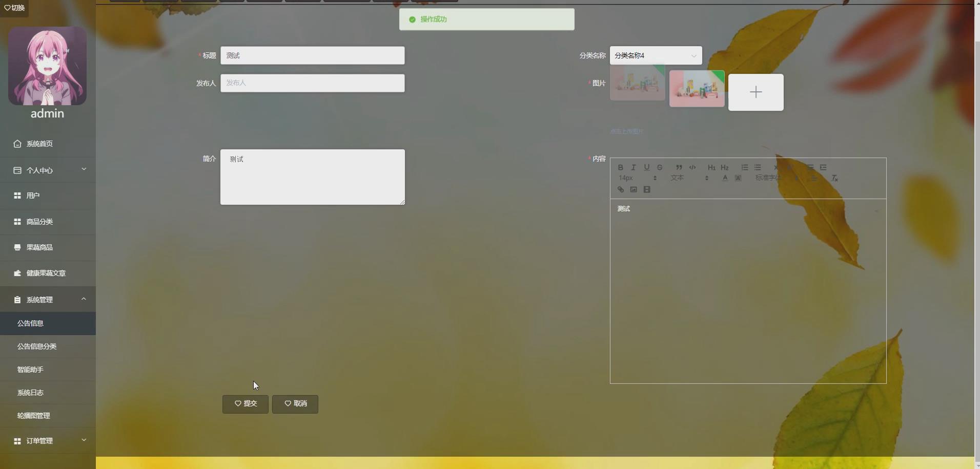Open 系统首页 from the sidebar
Viewport: 980px width, 469px height.
[x=48, y=144]
